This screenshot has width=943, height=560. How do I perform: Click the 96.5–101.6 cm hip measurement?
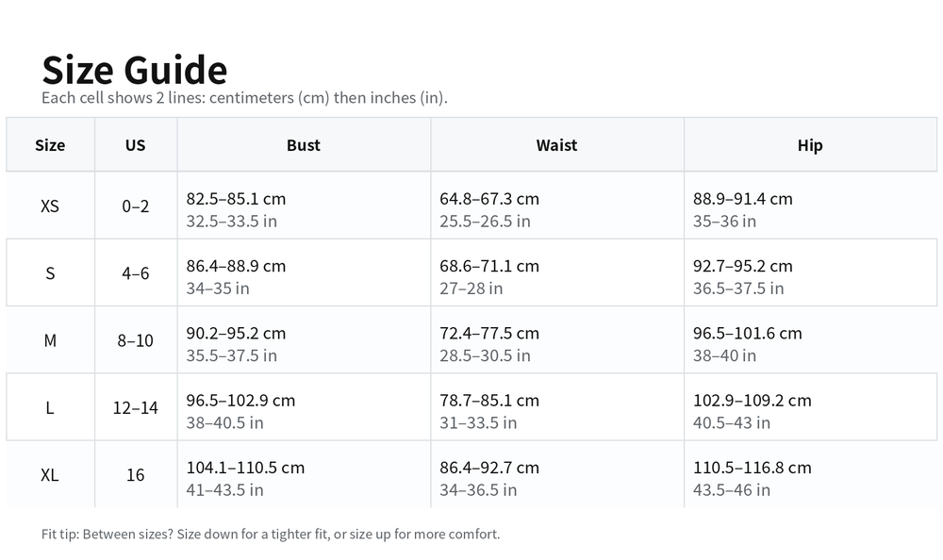[747, 333]
